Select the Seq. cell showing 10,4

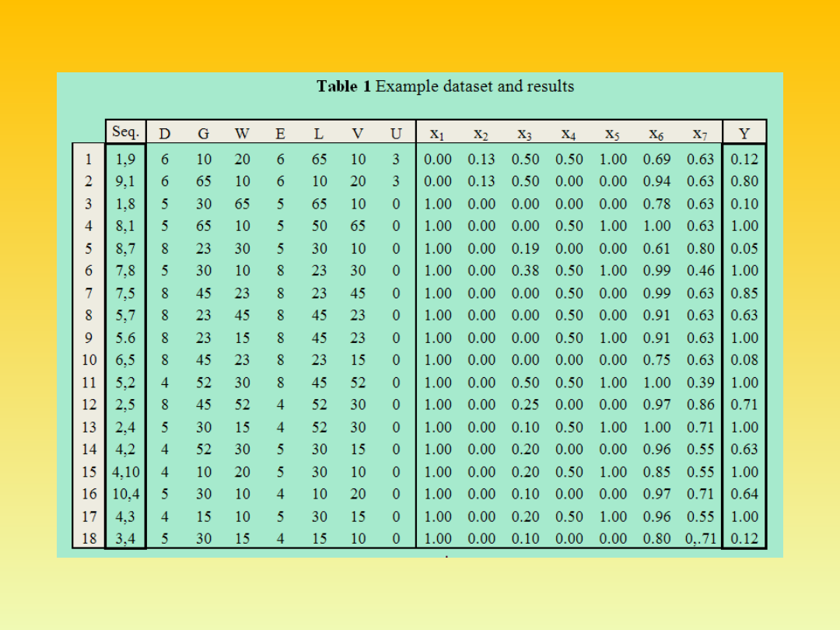[x=125, y=494]
